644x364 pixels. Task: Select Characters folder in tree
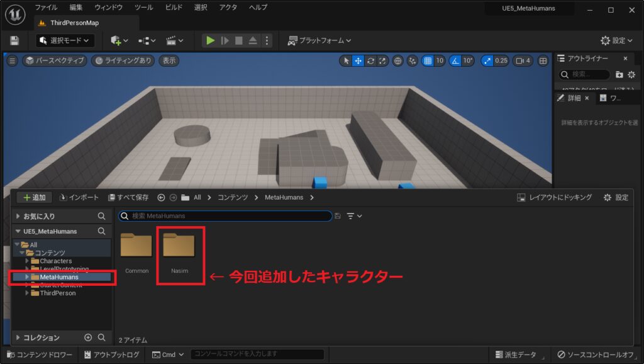pyautogui.click(x=55, y=261)
